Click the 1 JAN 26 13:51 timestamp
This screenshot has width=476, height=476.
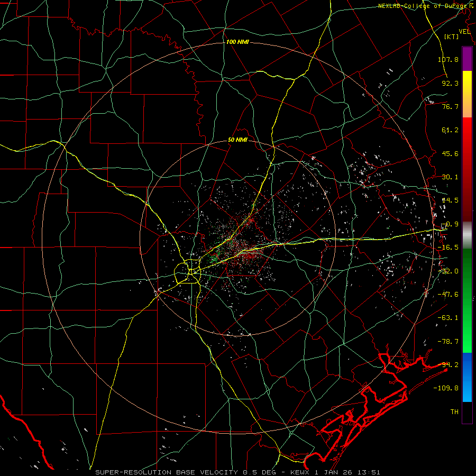point(347,472)
